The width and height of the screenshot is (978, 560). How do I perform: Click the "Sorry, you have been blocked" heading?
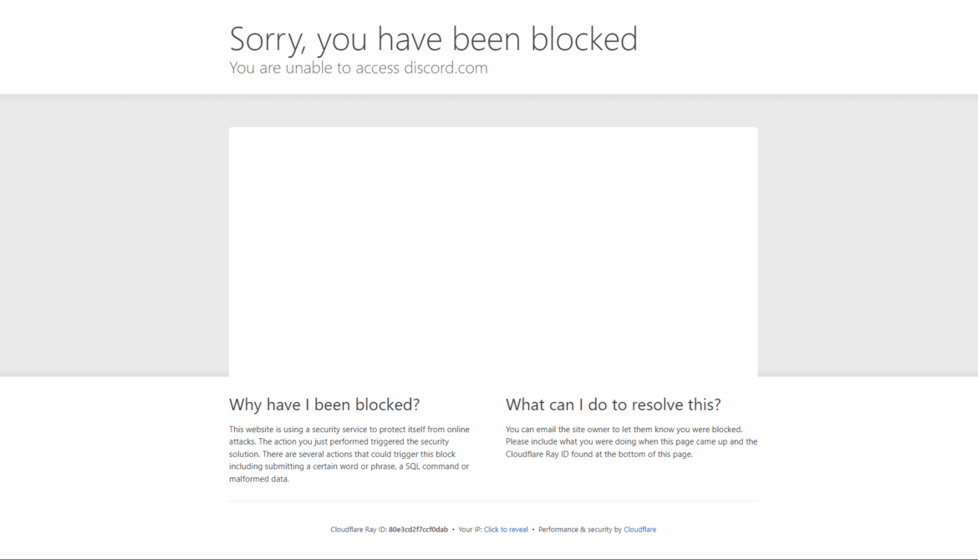click(434, 38)
